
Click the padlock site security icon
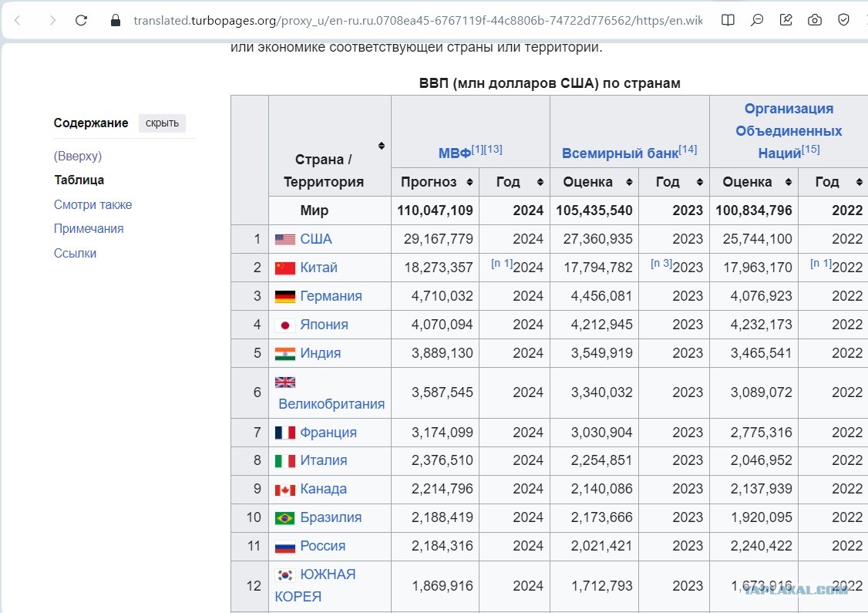click(115, 21)
